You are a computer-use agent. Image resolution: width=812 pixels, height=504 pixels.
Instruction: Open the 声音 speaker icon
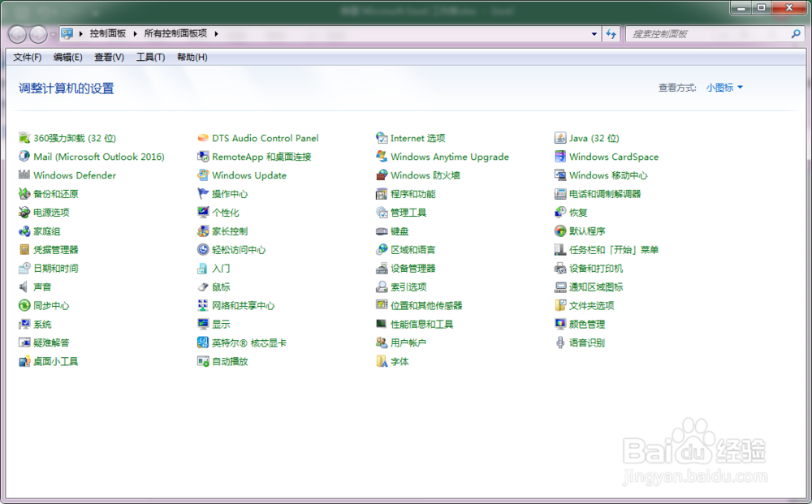point(24,287)
